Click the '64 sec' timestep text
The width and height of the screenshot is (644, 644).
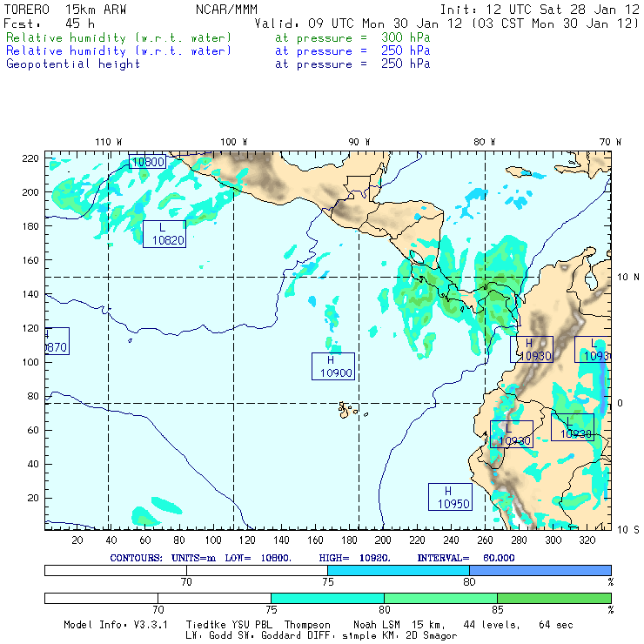pos(556,625)
